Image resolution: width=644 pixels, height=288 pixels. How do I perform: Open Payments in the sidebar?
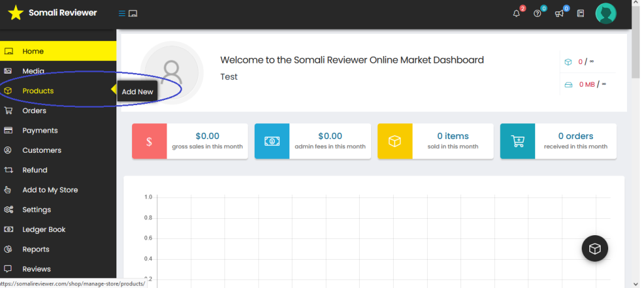pos(58,130)
